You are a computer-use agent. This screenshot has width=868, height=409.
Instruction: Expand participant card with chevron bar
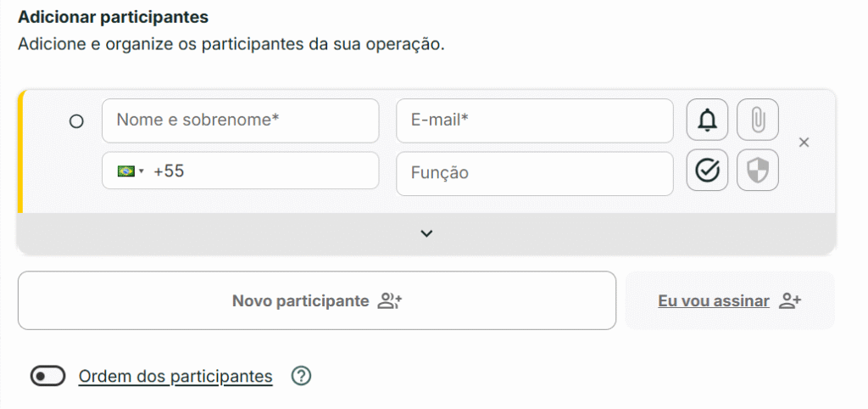pyautogui.click(x=426, y=233)
